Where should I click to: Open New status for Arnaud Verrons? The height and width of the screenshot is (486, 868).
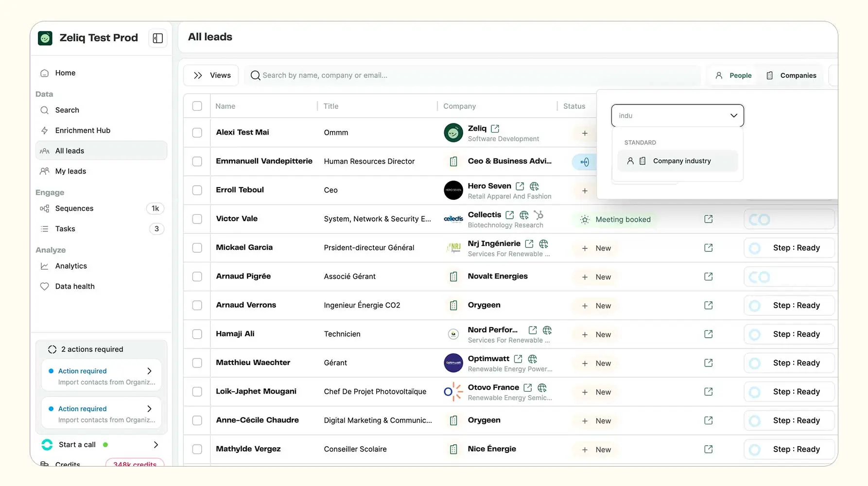click(x=596, y=306)
